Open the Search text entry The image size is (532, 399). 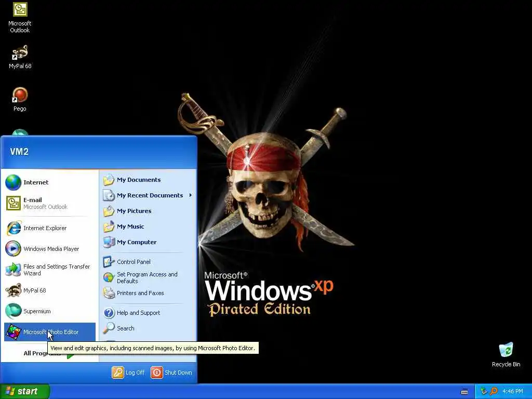126,328
